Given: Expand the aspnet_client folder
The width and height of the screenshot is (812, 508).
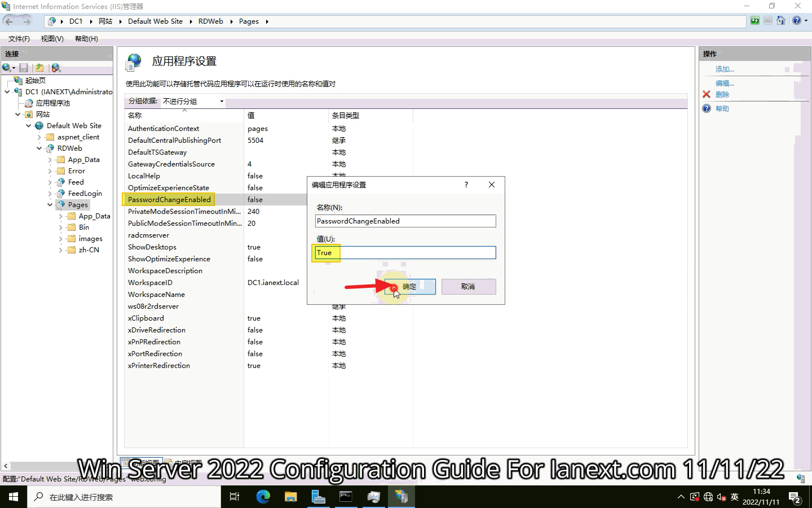Looking at the screenshot, I should (x=39, y=137).
